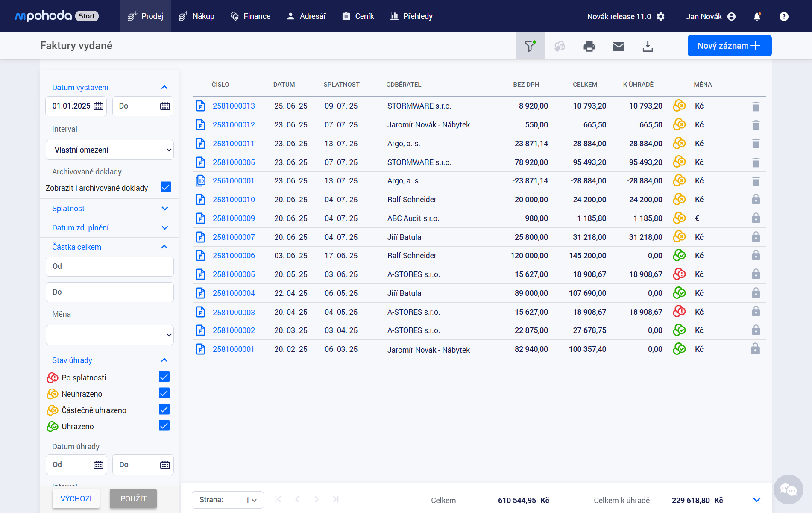
Task: Go to last page arrow
Action: (336, 499)
